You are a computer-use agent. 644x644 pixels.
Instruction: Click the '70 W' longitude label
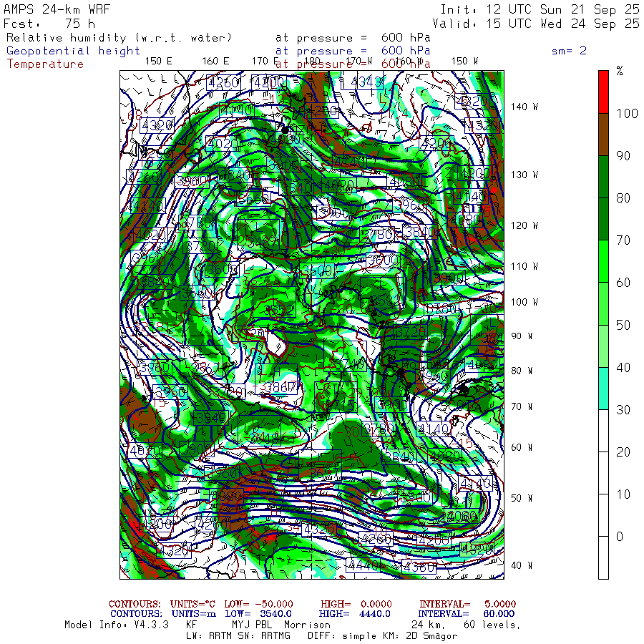[522, 406]
